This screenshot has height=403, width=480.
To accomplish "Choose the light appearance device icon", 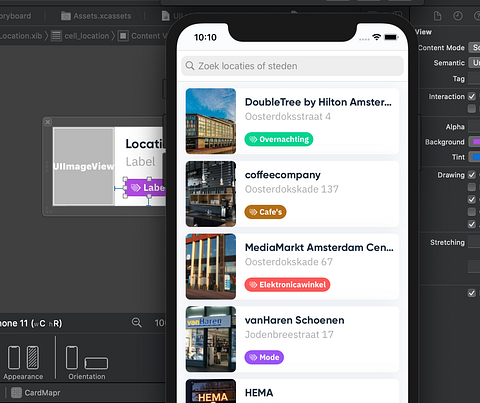I will click(x=14, y=357).
